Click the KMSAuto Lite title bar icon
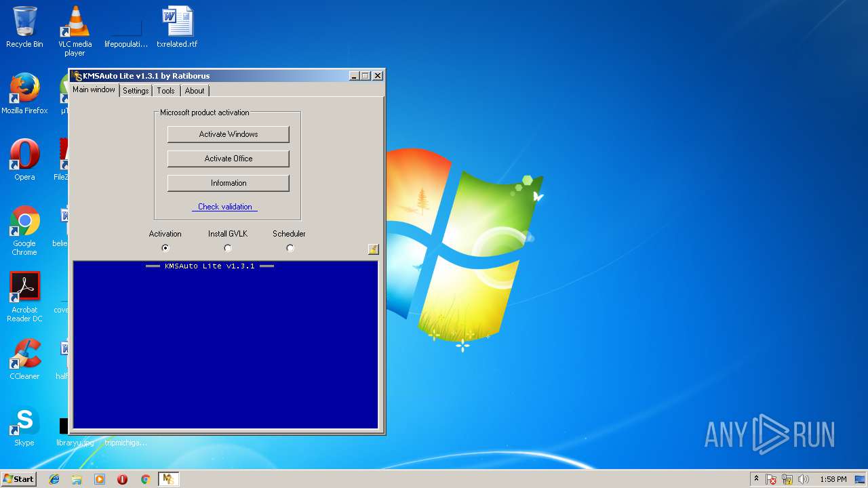868x488 pixels. [x=77, y=76]
